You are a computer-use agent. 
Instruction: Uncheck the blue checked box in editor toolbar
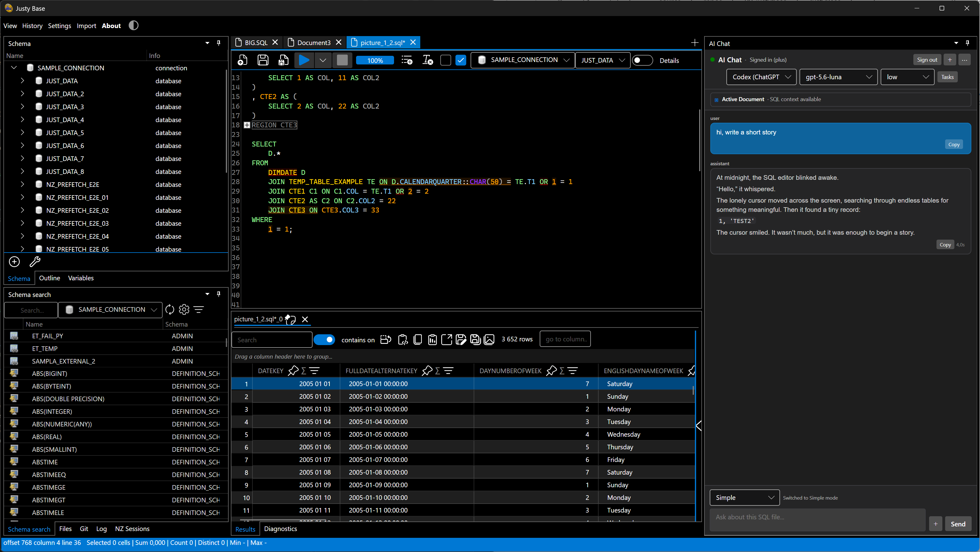[461, 60]
